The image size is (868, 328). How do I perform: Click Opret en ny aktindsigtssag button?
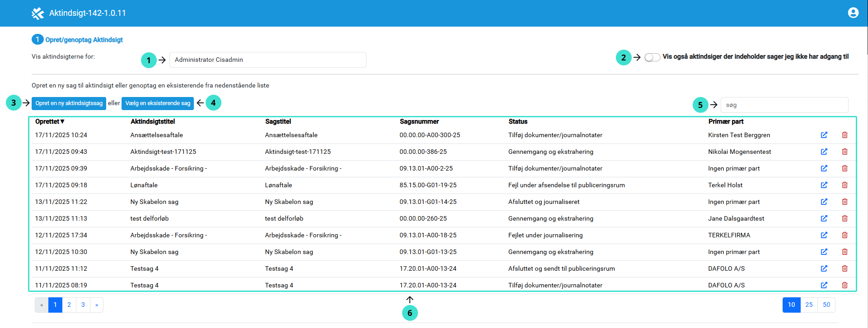click(69, 103)
